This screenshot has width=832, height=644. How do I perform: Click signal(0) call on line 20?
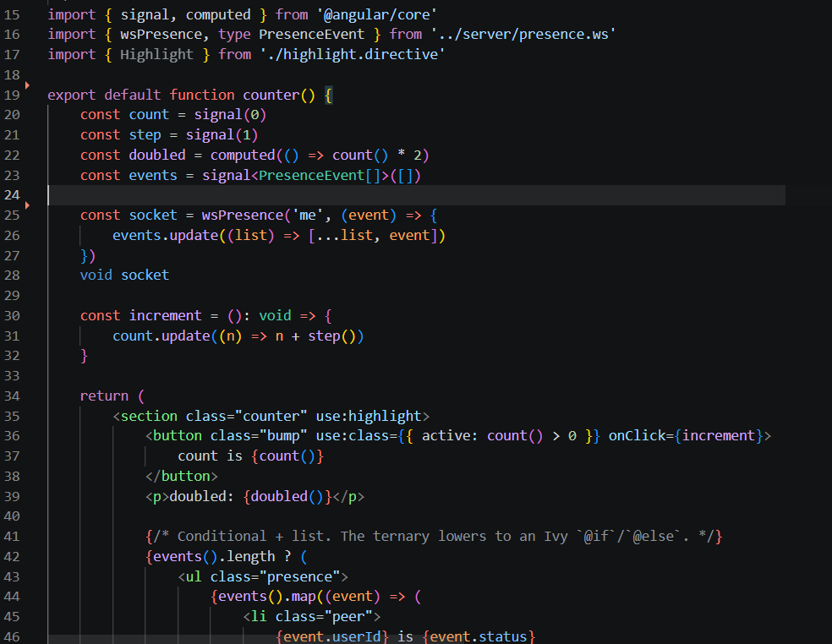coord(230,115)
